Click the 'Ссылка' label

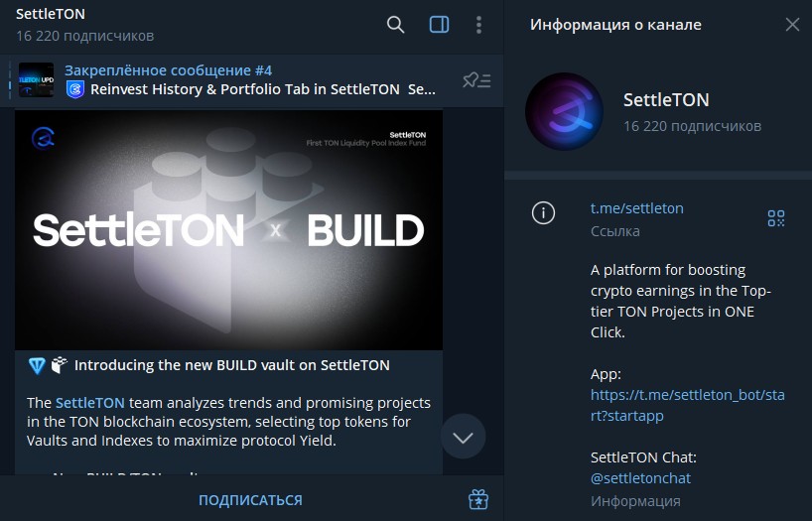615,231
